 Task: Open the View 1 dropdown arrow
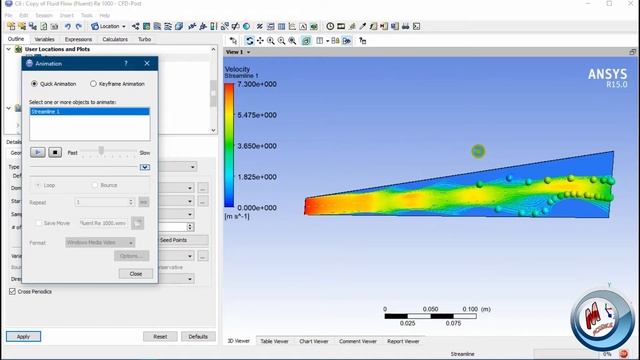coord(248,52)
